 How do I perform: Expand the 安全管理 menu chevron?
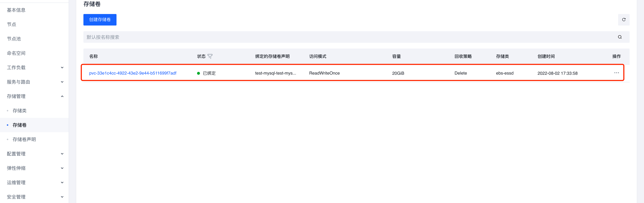pos(62,197)
